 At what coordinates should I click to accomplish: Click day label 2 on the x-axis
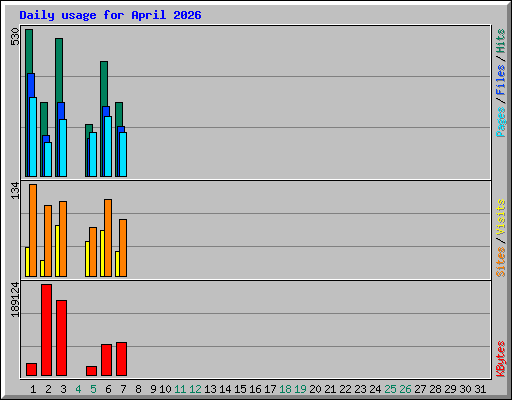(48, 389)
